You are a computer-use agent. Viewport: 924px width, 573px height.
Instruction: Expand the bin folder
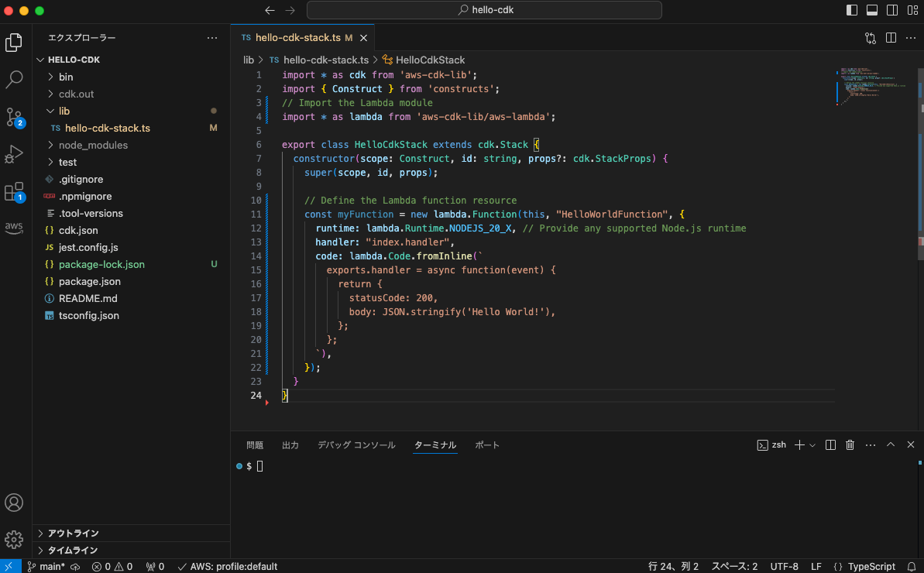tap(131, 77)
